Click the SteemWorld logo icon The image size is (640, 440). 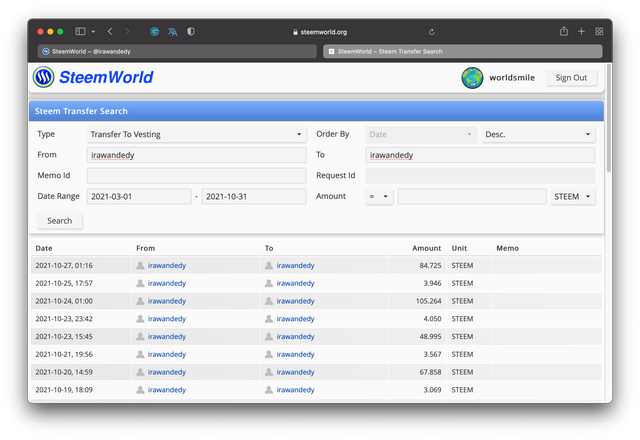44,77
